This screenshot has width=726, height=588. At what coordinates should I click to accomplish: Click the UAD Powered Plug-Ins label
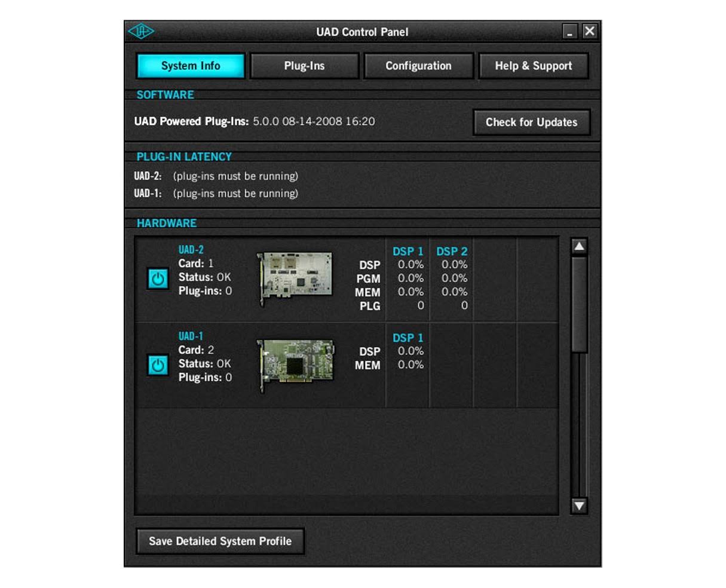(191, 121)
